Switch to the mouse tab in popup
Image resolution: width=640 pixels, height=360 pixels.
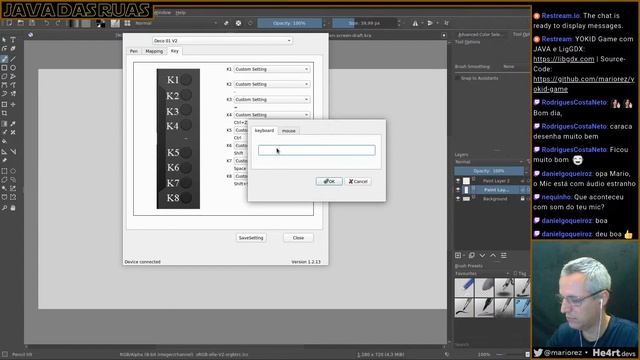pos(289,131)
